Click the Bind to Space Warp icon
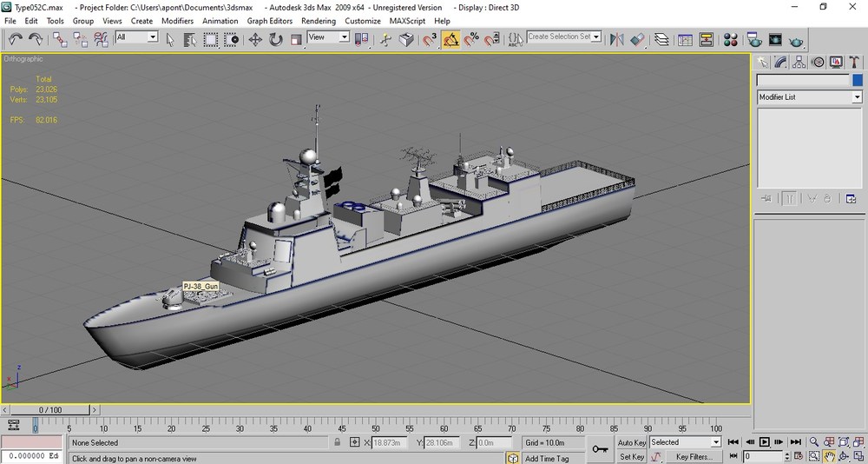 coord(101,39)
